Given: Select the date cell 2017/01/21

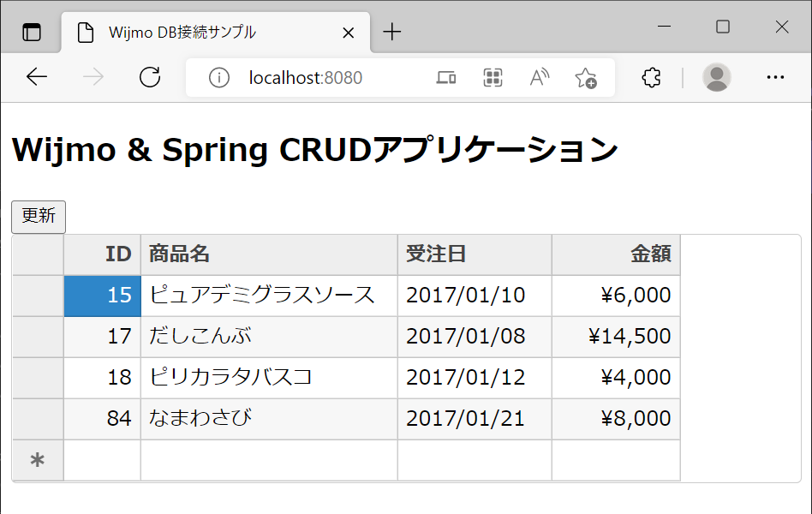Looking at the screenshot, I should coord(475,419).
